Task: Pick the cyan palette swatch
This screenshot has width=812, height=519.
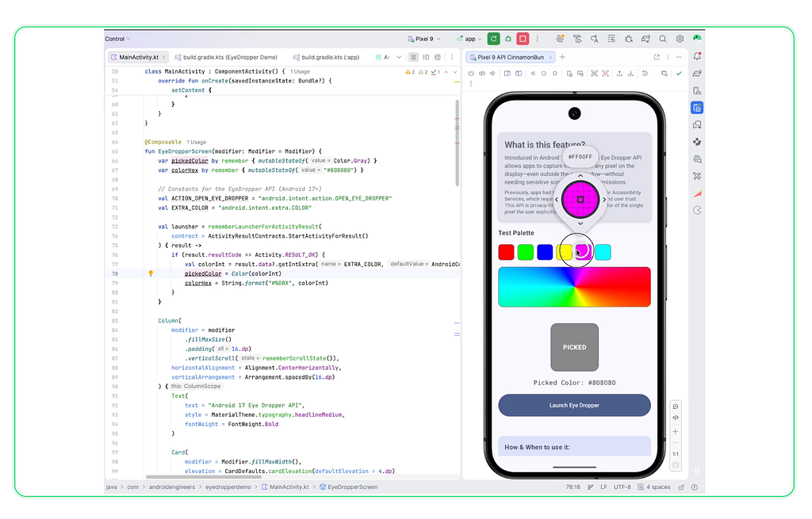Action: point(603,252)
